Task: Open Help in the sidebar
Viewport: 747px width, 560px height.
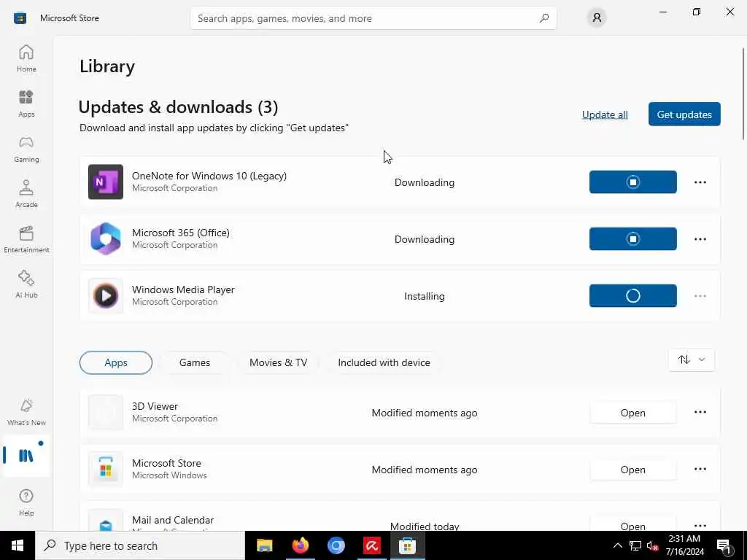Action: (26, 502)
